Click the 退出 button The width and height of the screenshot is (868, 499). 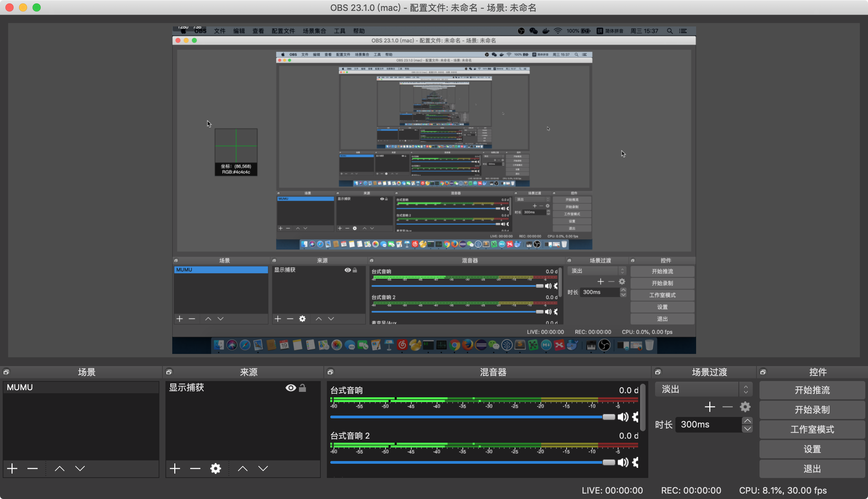(x=812, y=469)
